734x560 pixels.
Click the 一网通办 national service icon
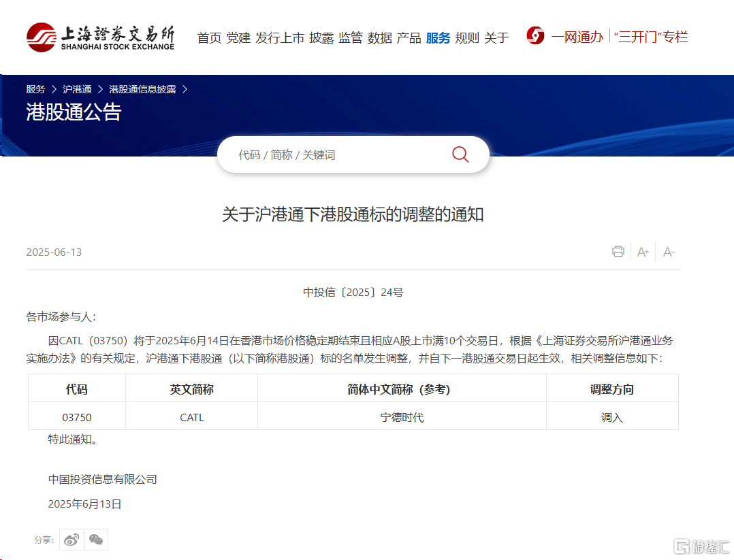tap(535, 36)
